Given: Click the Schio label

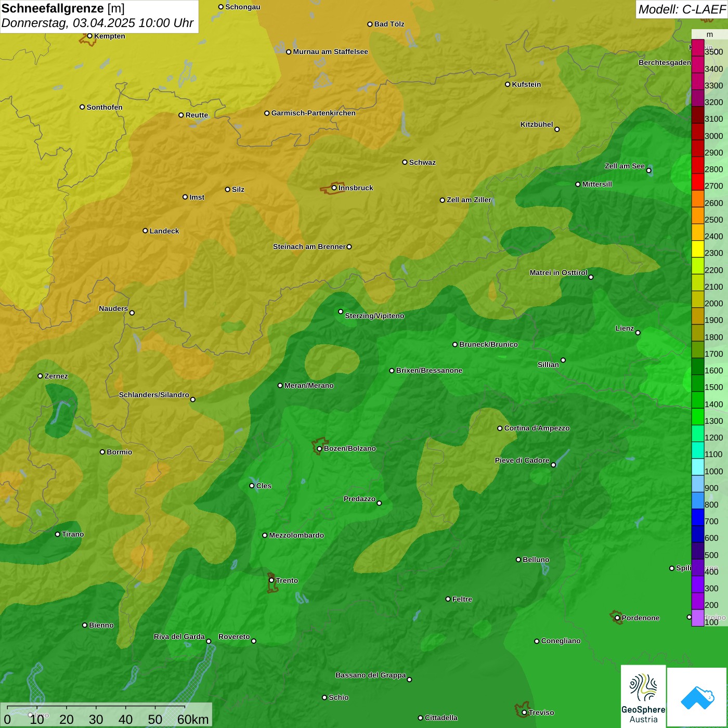Looking at the screenshot, I should point(339,697).
